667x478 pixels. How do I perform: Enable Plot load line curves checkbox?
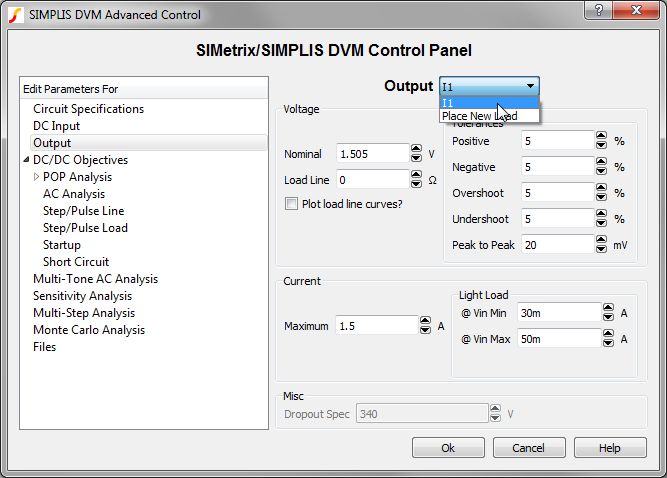292,204
